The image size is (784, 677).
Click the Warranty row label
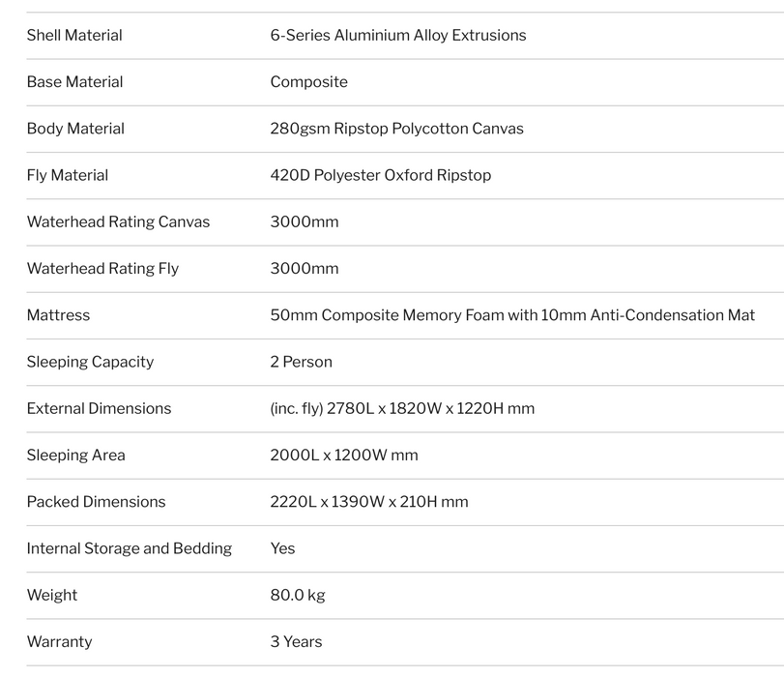coord(60,641)
